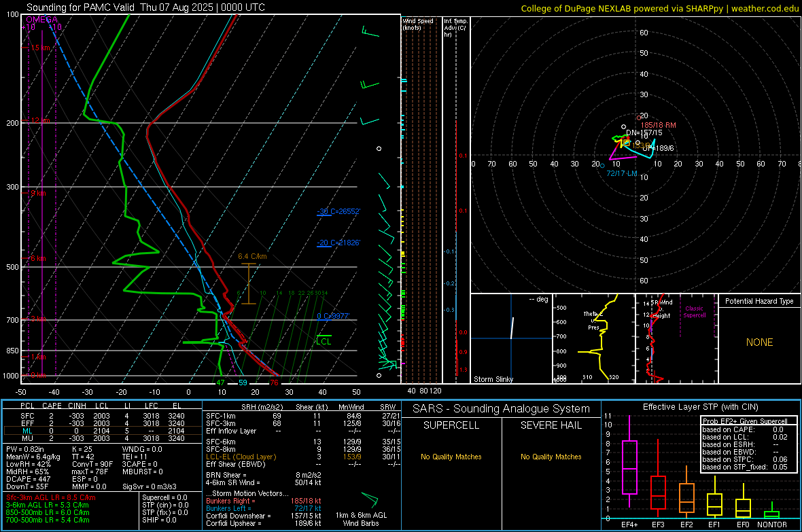This screenshot has height=532, width=802.
Task: Click the Supercell = 0.0 index
Action: pyautogui.click(x=164, y=497)
